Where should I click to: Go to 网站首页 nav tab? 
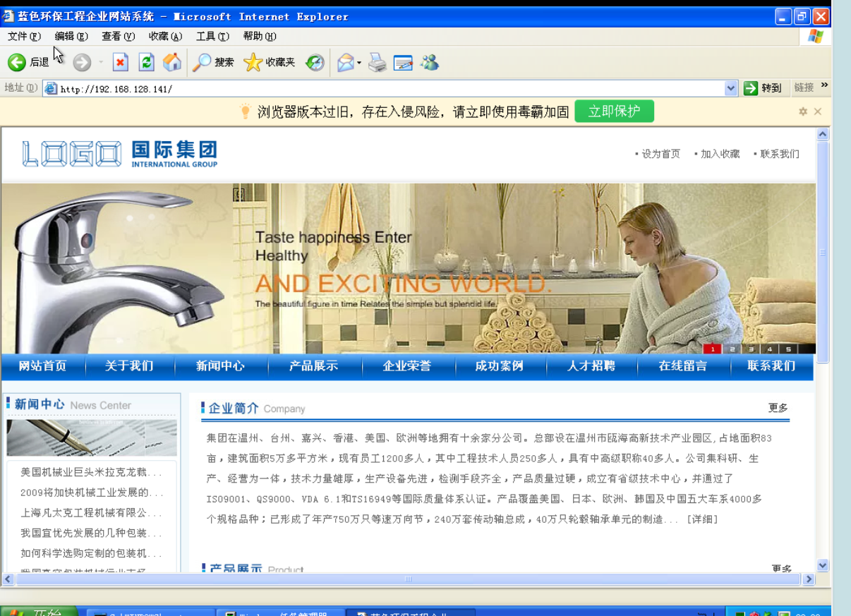42,366
